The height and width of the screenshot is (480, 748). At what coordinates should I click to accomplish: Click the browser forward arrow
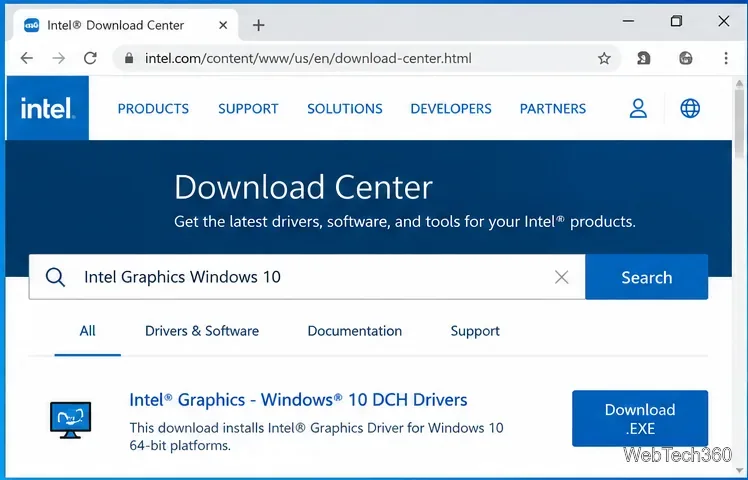click(59, 58)
